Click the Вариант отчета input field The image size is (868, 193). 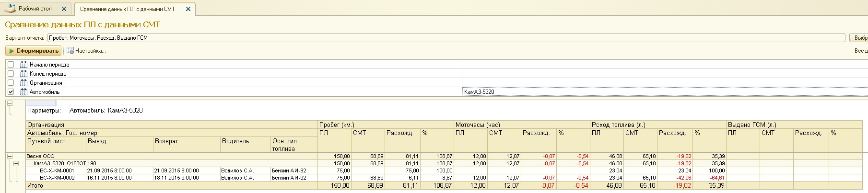point(446,38)
